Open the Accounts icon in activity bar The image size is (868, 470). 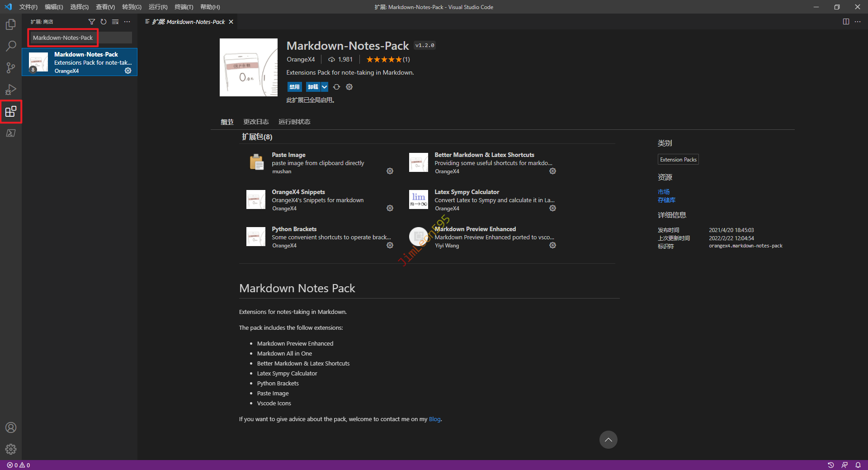11,427
